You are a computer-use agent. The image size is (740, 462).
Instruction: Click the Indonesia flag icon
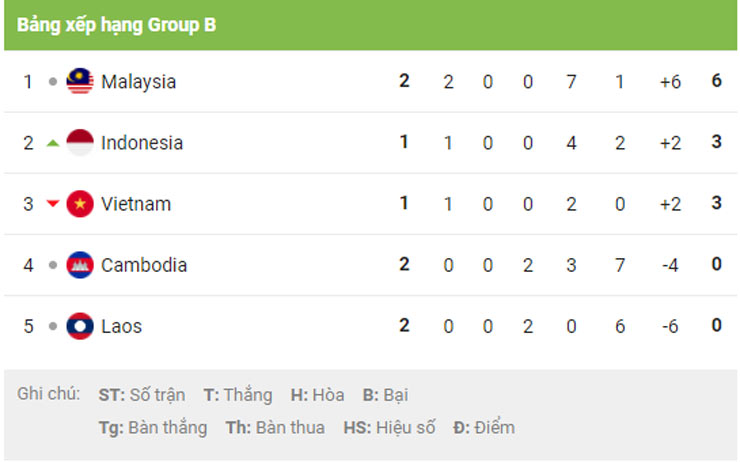[80, 143]
